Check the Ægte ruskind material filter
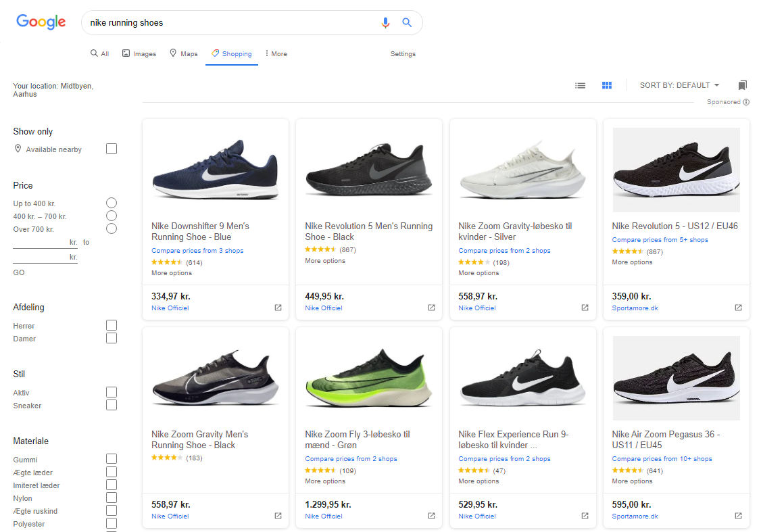 coord(112,510)
